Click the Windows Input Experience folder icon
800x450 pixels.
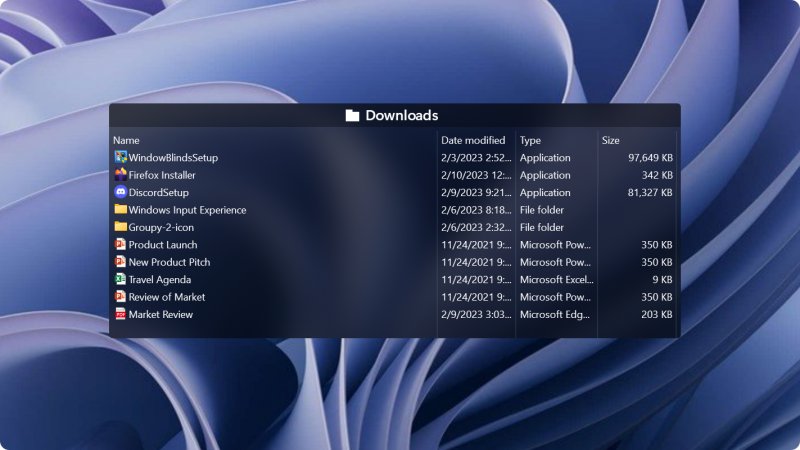pyautogui.click(x=120, y=210)
